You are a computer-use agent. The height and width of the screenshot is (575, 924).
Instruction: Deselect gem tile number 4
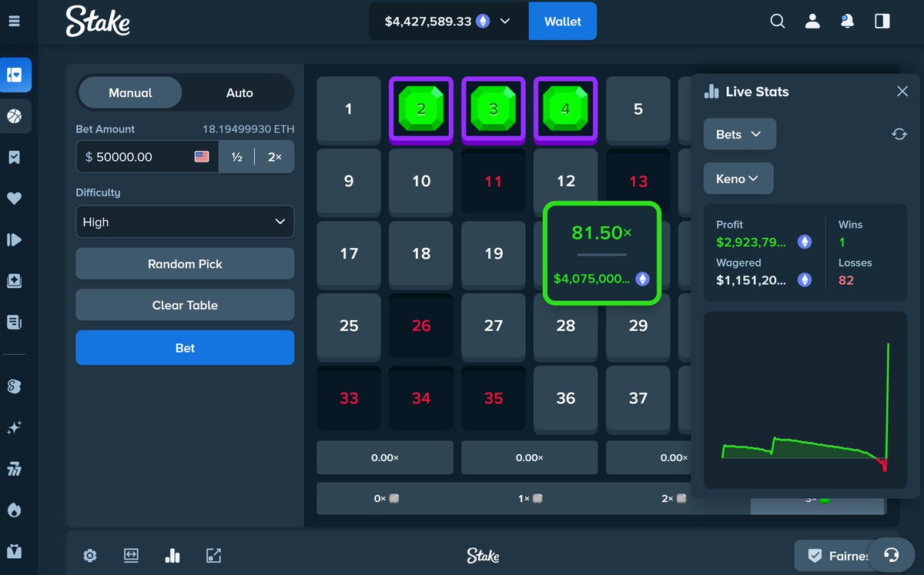(566, 109)
